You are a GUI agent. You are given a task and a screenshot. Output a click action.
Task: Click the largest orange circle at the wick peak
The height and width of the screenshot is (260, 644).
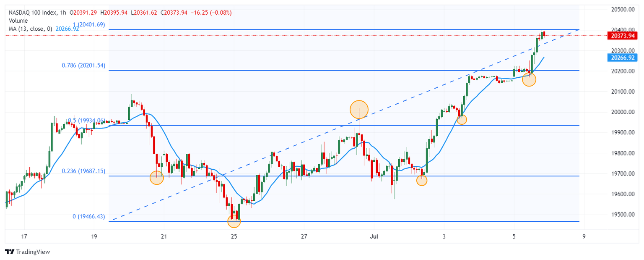pyautogui.click(x=359, y=109)
